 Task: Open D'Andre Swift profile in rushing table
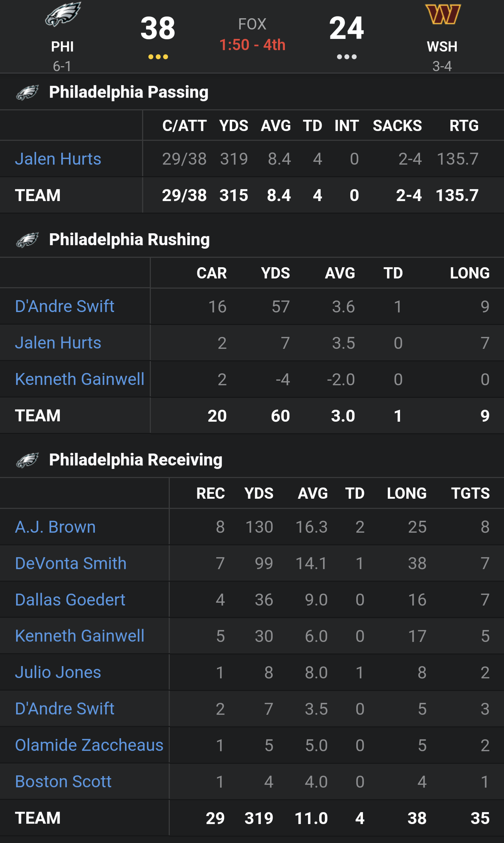(x=65, y=306)
